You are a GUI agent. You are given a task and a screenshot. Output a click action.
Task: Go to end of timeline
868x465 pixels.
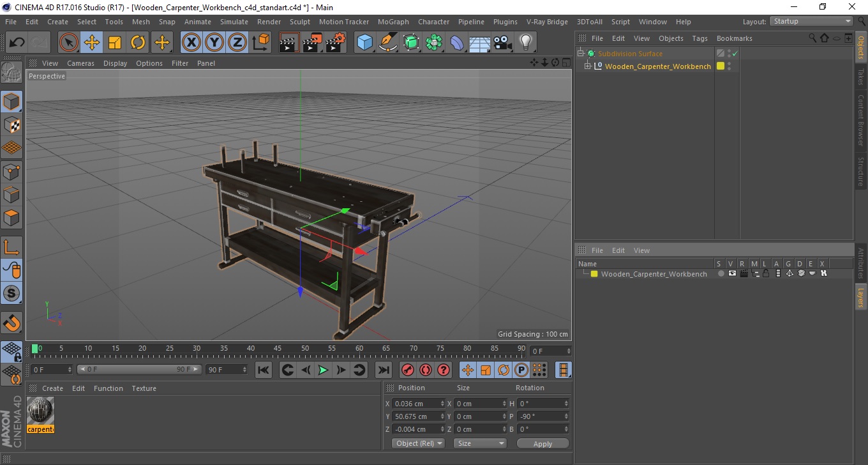383,370
